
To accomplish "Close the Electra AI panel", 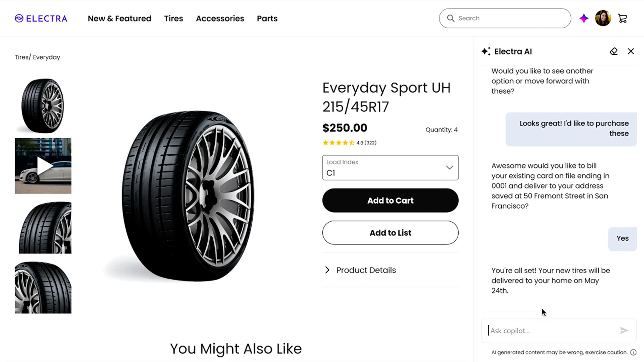I will [630, 51].
